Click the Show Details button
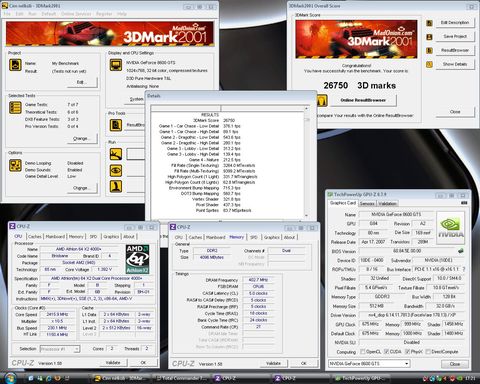The image size is (480, 384). click(x=455, y=64)
